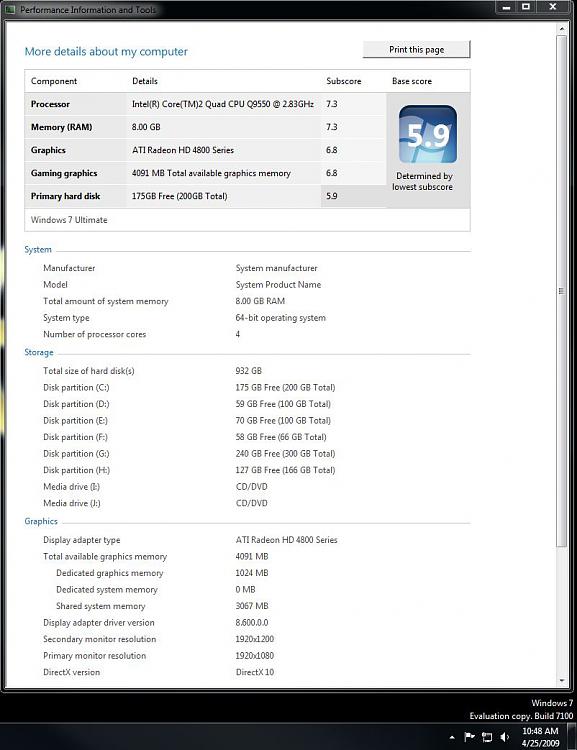
Task: Open the network status tray icon
Action: [487, 737]
